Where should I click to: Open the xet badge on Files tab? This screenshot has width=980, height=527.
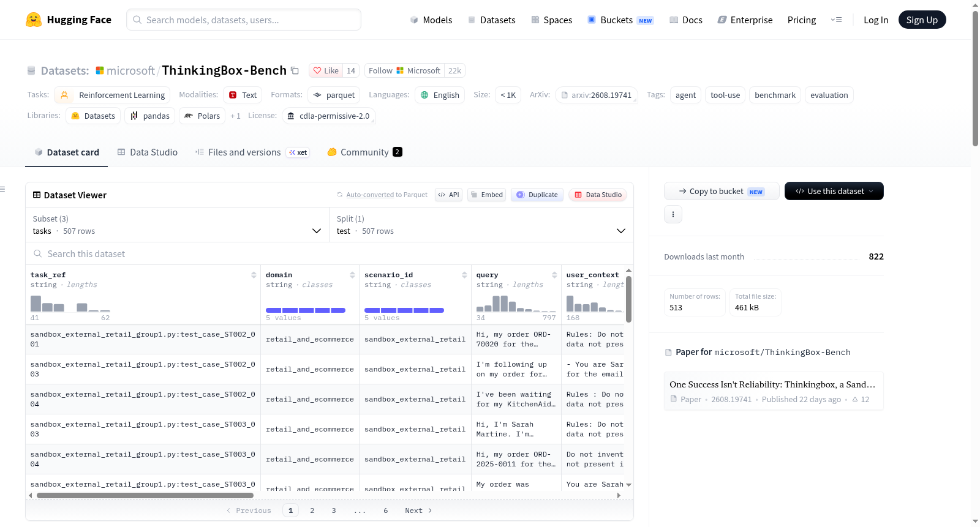(298, 152)
